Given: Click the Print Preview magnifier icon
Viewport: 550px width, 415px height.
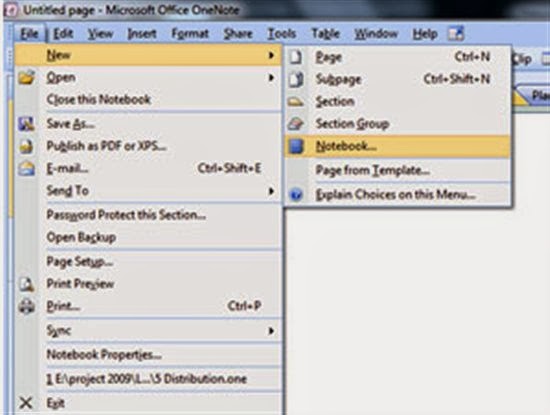Looking at the screenshot, I should point(27,284).
